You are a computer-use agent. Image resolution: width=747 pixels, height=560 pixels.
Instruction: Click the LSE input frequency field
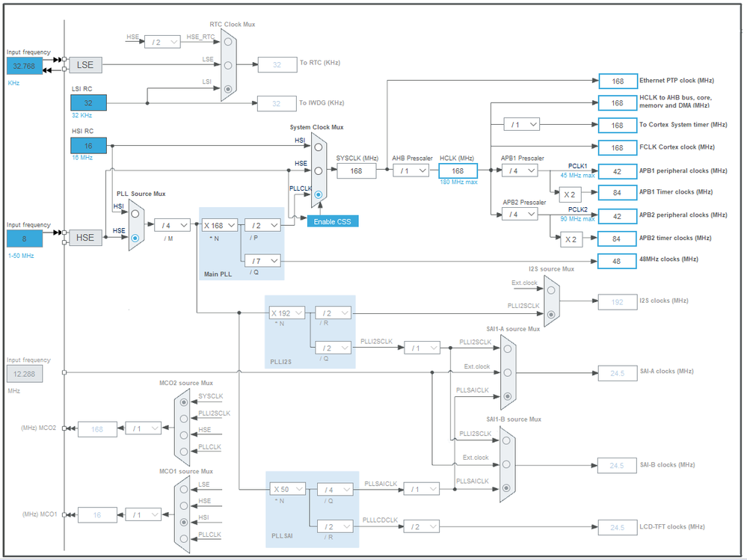coord(25,67)
